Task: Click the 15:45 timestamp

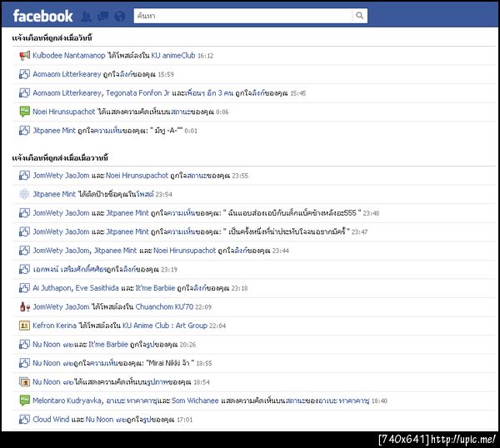Action: click(297, 93)
